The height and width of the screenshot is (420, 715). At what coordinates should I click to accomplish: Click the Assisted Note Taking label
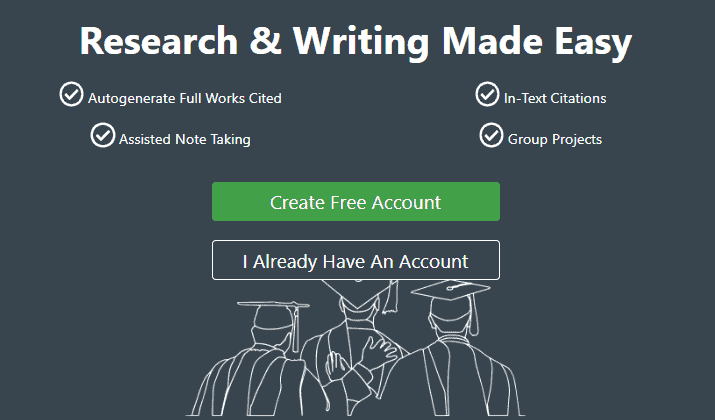point(185,139)
